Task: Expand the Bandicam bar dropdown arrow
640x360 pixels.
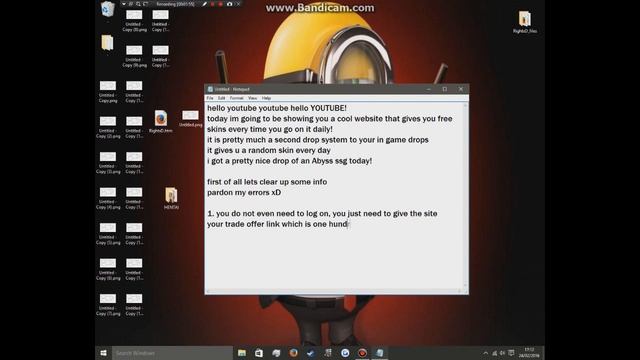Action: 124,4
